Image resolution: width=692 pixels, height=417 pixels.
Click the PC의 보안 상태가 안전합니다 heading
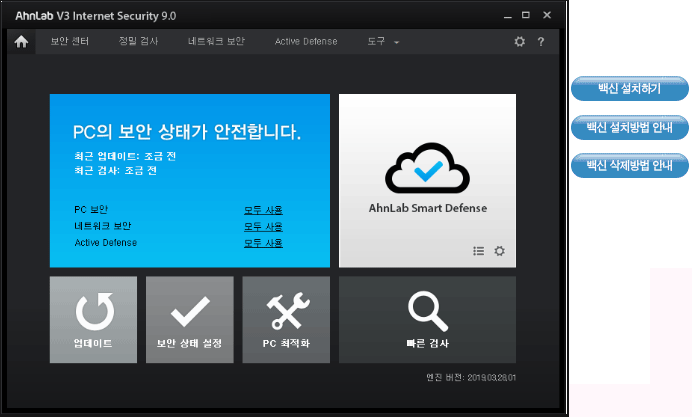(187, 131)
